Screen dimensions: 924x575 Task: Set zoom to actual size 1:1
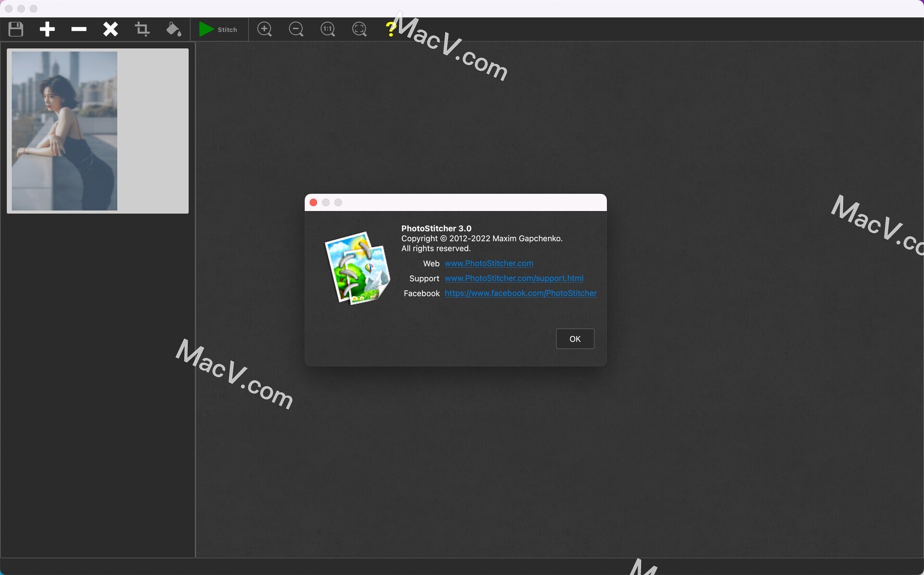click(x=328, y=29)
